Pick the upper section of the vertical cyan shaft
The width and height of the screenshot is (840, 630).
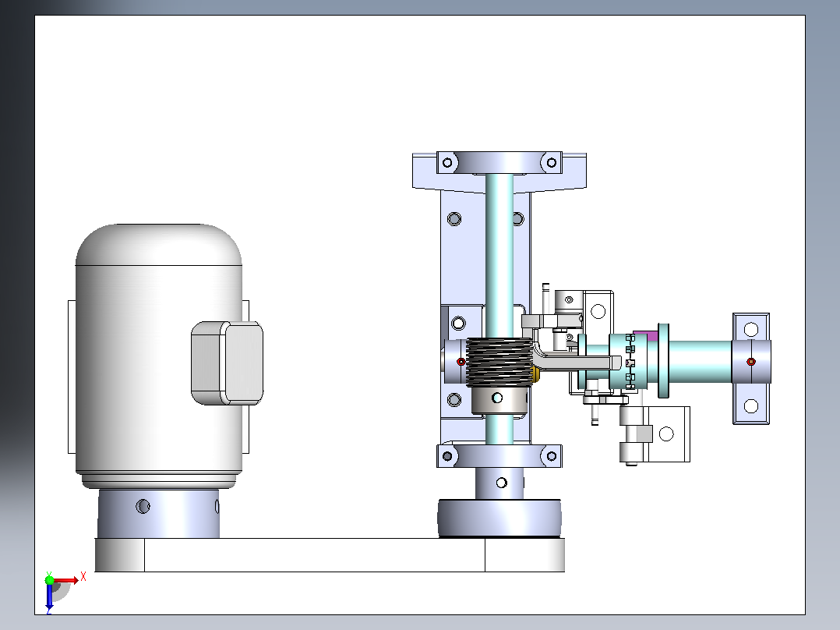pyautogui.click(x=499, y=255)
